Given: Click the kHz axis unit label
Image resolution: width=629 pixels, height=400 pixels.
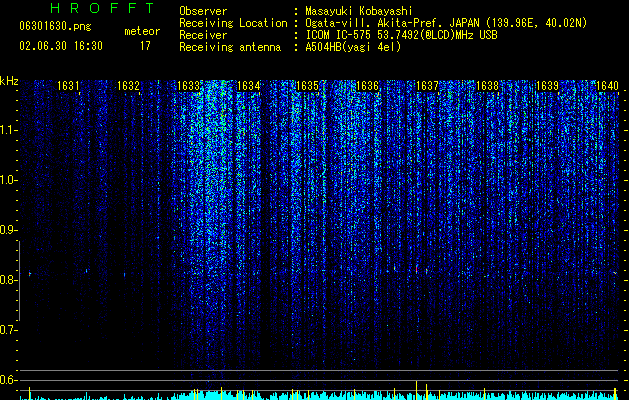Looking at the screenshot, I should pyautogui.click(x=9, y=81).
